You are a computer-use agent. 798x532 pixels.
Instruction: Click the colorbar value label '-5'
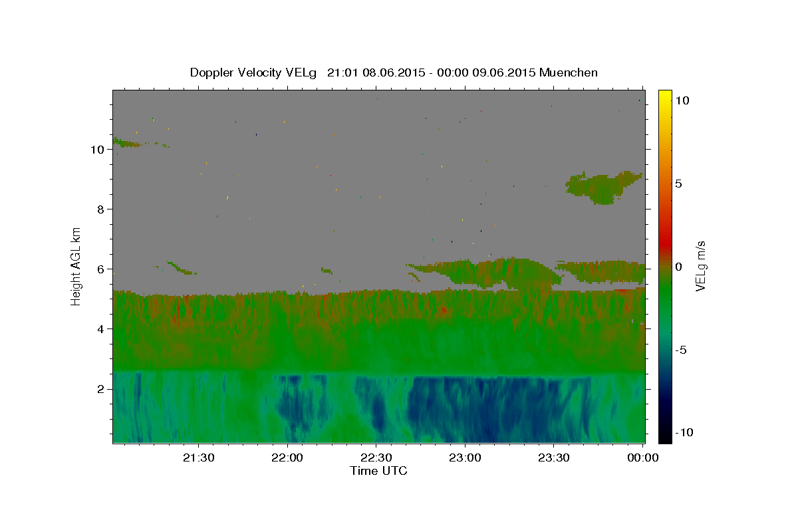point(681,350)
